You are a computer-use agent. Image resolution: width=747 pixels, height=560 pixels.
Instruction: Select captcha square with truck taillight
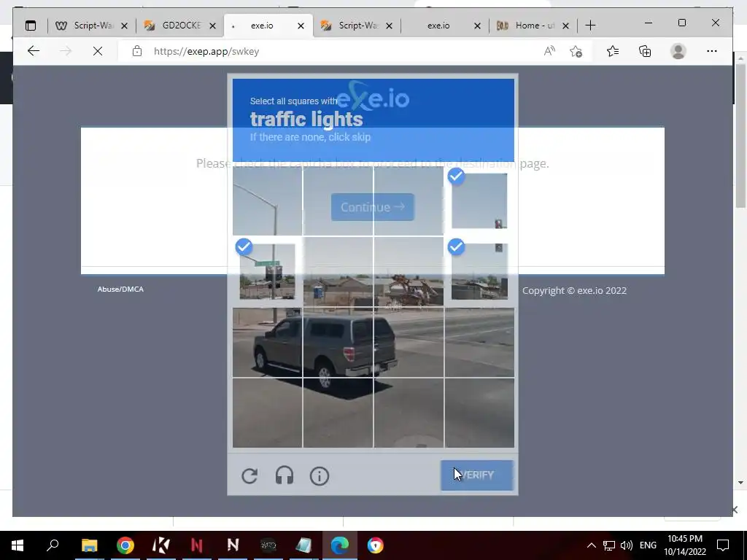[x=338, y=343]
